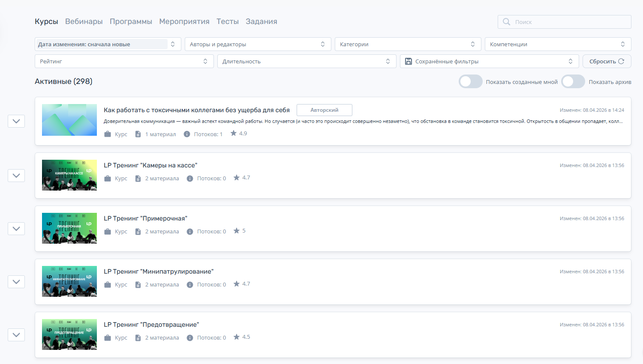Click star icon in 'Минипатрулирование' row
The height and width of the screenshot is (364, 643).
pyautogui.click(x=237, y=283)
